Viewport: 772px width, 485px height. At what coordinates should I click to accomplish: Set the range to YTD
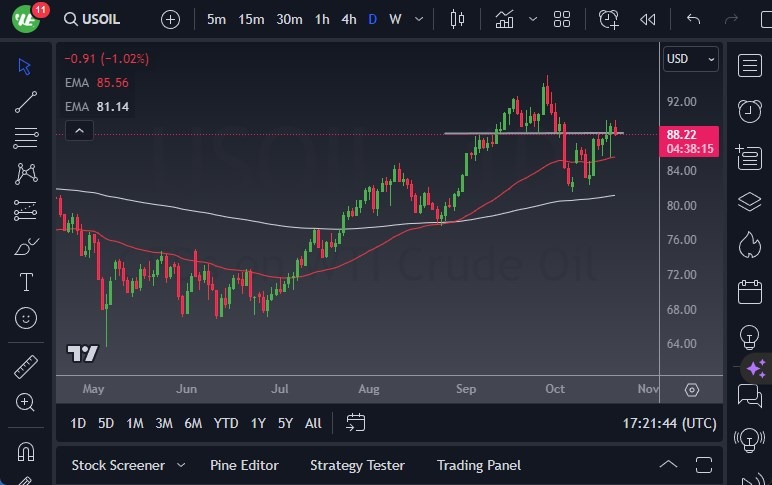[226, 423]
